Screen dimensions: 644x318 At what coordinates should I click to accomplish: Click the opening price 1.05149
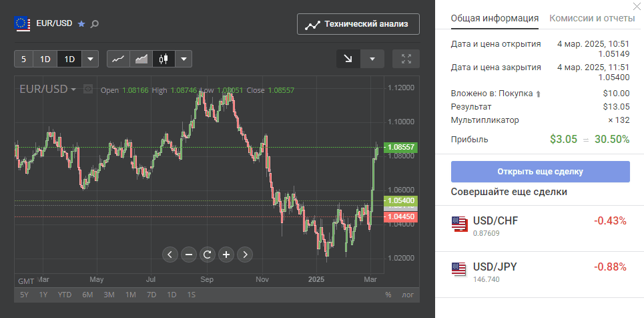[614, 53]
